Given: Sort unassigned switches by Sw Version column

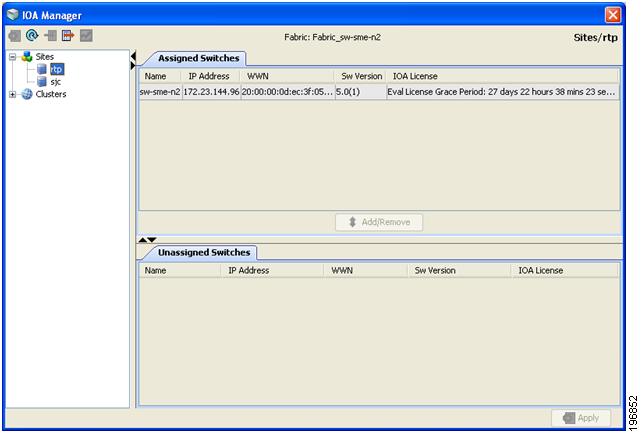Looking at the screenshot, I should pos(459,270).
